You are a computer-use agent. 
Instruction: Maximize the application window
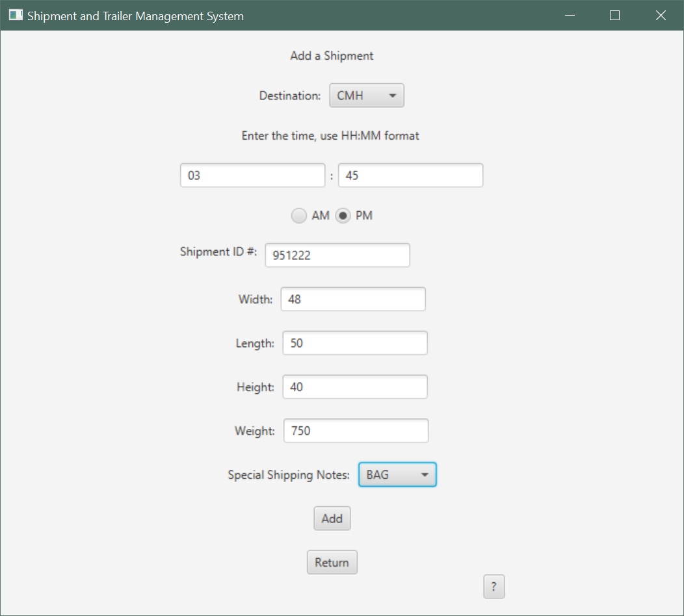click(614, 15)
